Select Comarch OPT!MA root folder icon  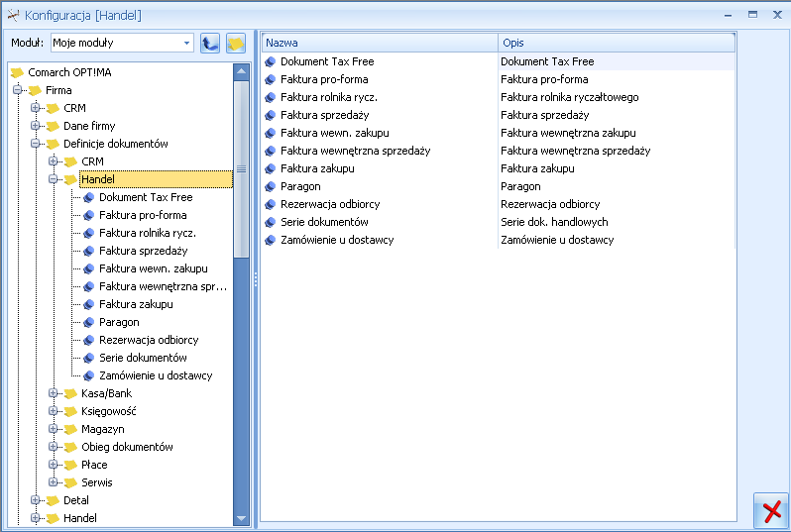[17, 72]
